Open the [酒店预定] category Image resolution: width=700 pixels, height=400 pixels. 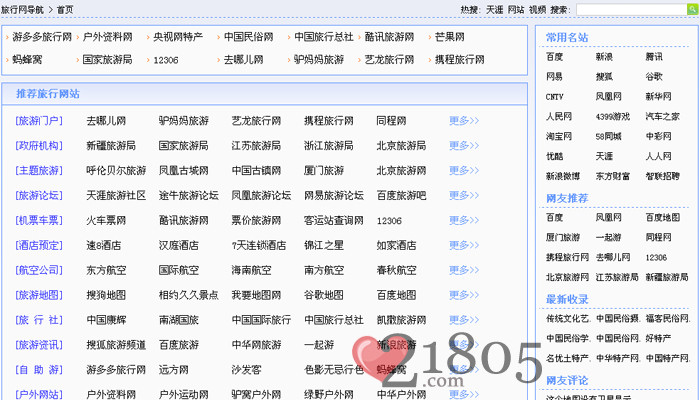38,245
